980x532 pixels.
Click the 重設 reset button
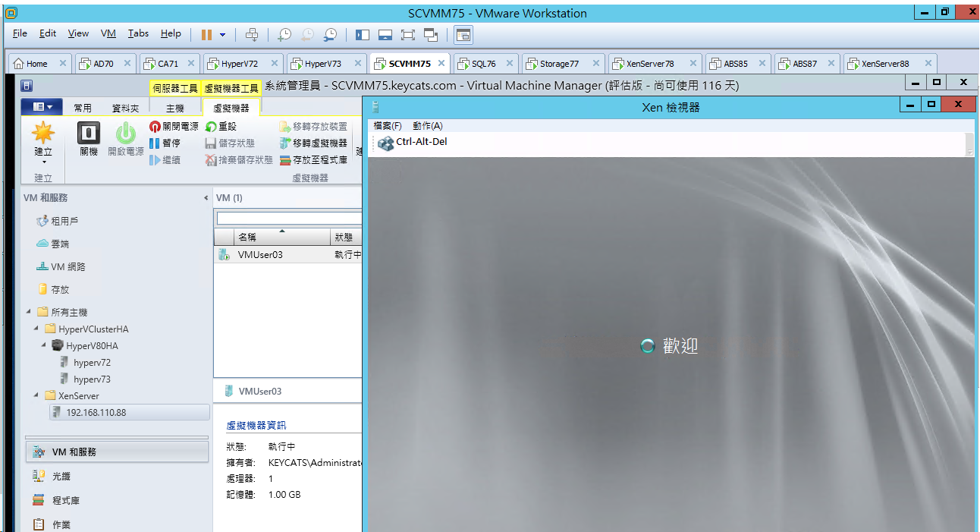point(221,127)
